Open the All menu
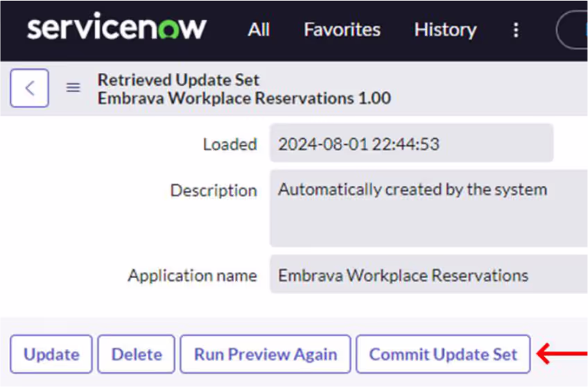588x387 pixels. (x=259, y=30)
